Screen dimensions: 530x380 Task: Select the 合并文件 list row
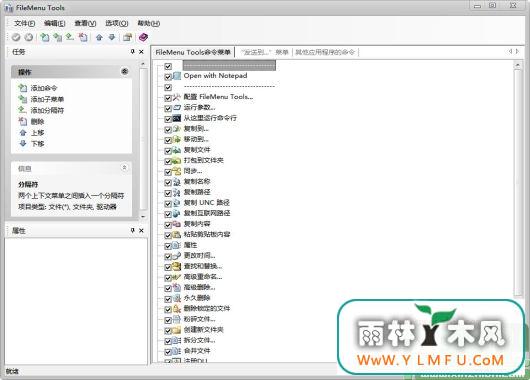click(197, 351)
